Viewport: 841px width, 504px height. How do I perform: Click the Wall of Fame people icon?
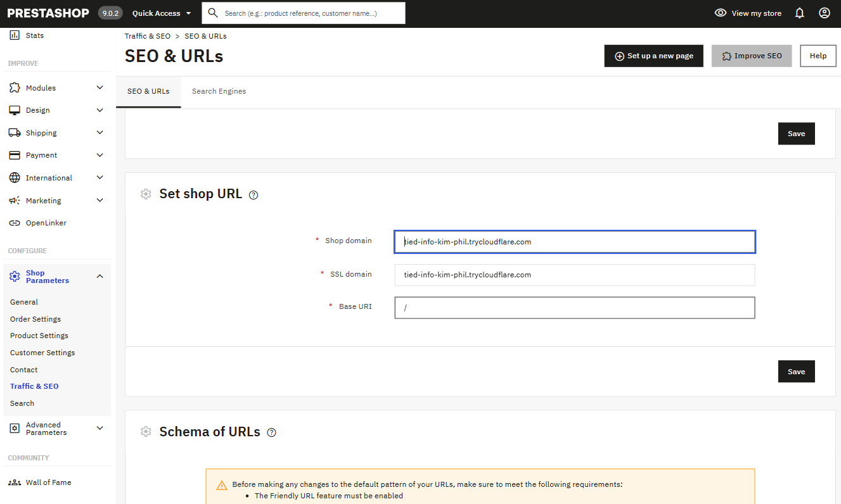pyautogui.click(x=14, y=482)
